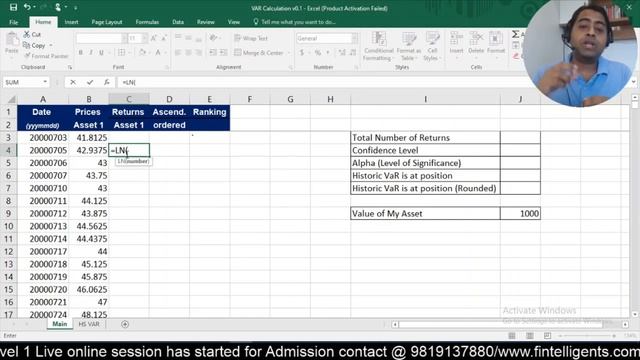
Task: Switch to the Review tab
Action: point(206,22)
